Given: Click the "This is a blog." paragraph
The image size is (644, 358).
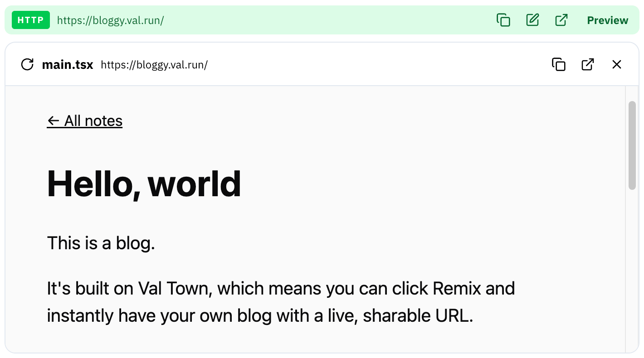Looking at the screenshot, I should 101,243.
